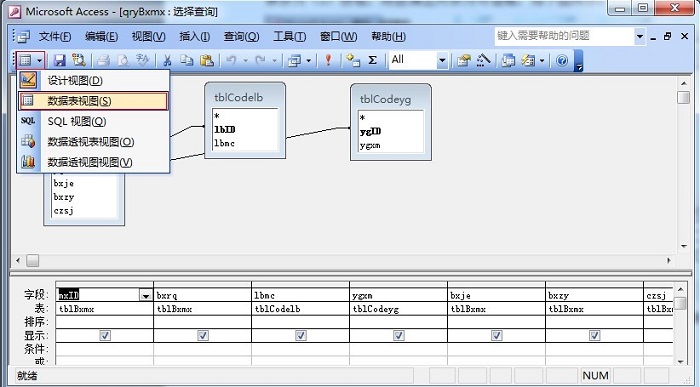Open the redo history dropdown arrow
This screenshot has height=387, width=700.
click(274, 60)
